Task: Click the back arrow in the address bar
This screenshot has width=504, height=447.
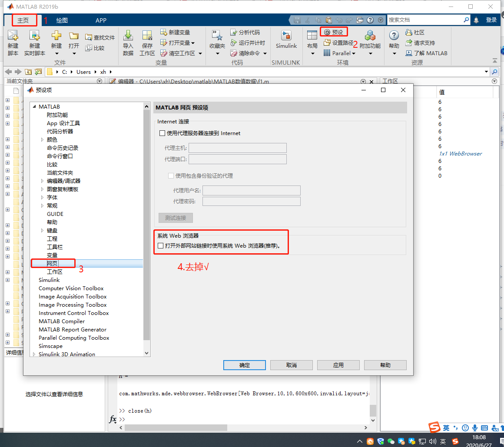Action: 9,72
